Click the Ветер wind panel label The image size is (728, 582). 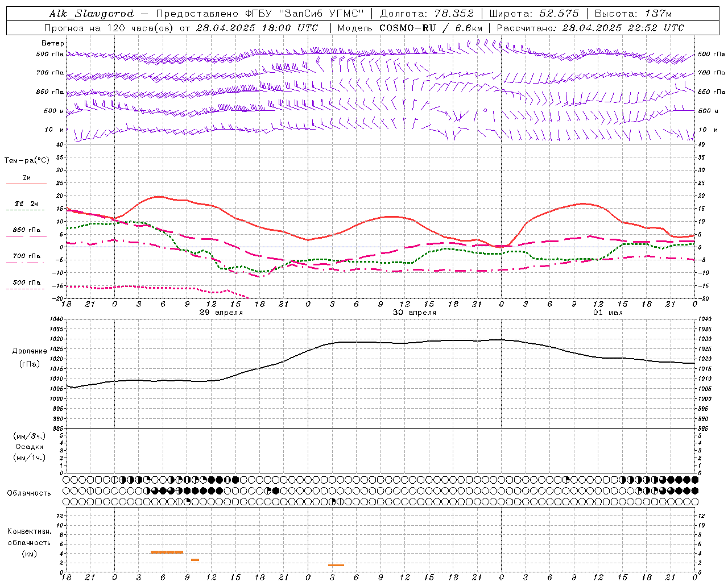53,43
